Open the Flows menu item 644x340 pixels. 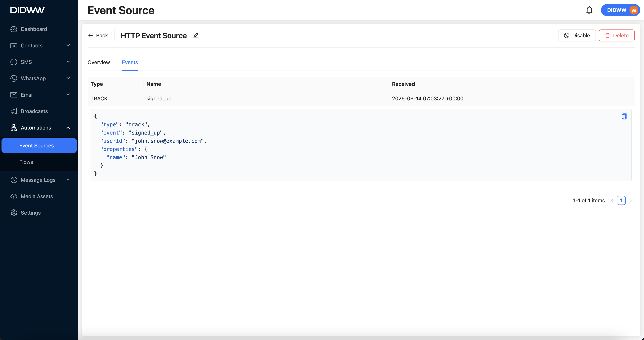coord(26,162)
